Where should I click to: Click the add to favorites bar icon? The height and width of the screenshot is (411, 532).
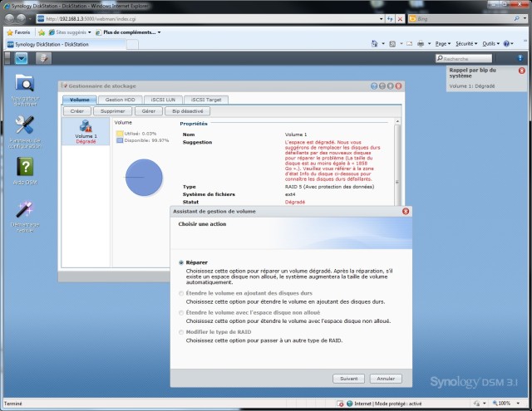42,32
